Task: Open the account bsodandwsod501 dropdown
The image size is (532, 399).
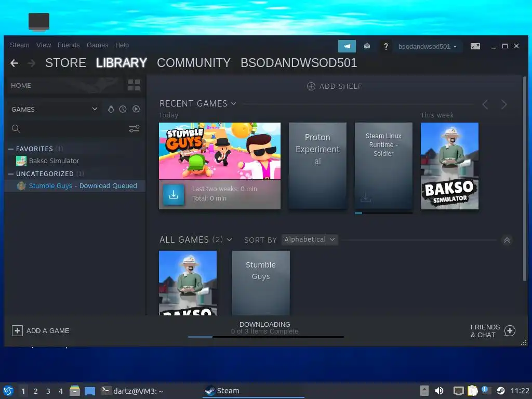Action: [x=428, y=46]
